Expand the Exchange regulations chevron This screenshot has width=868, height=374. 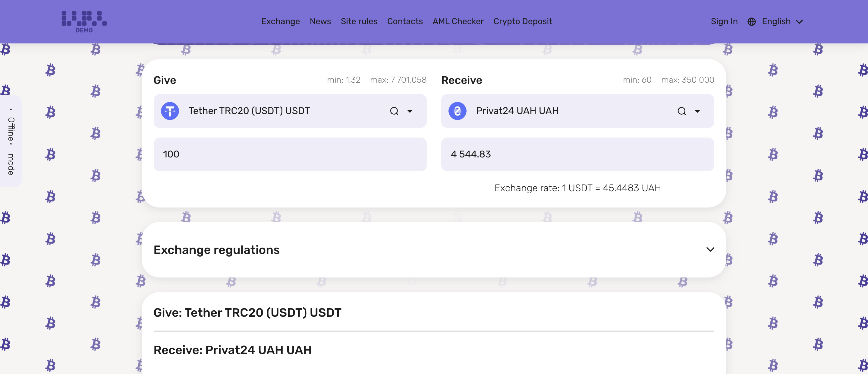(x=710, y=249)
